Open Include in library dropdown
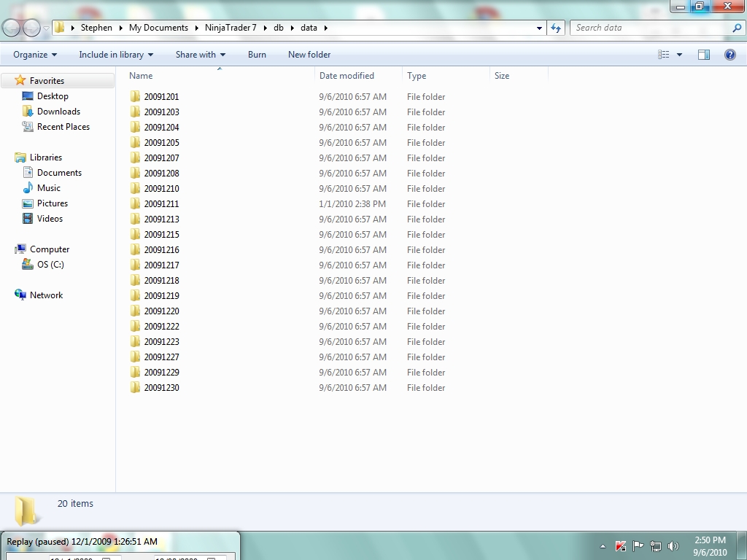Screen dimensions: 747x560 [116, 55]
